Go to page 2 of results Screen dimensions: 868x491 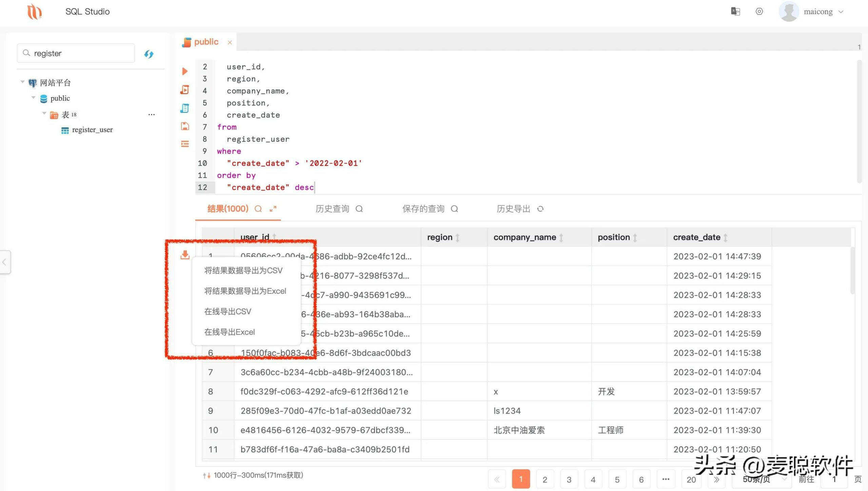pos(545,479)
